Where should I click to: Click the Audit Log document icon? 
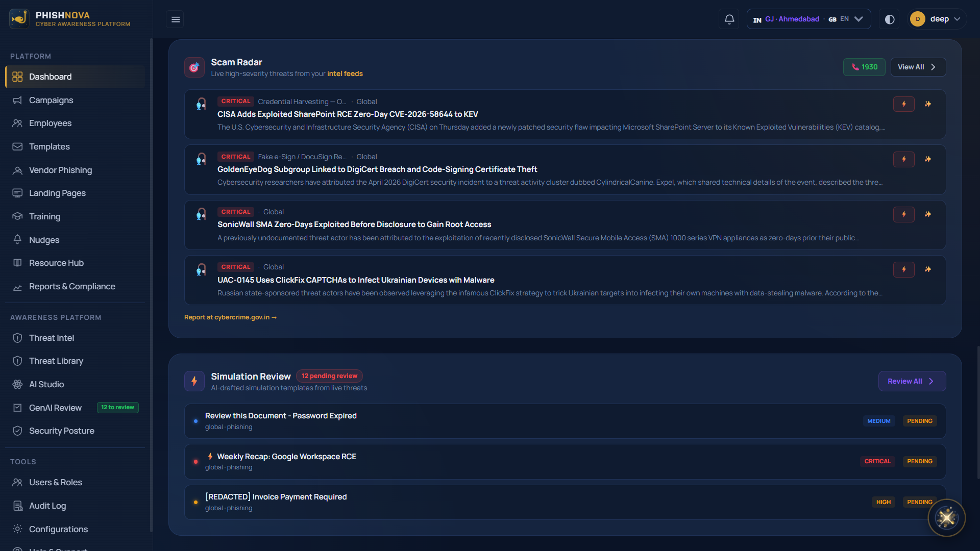click(x=17, y=506)
